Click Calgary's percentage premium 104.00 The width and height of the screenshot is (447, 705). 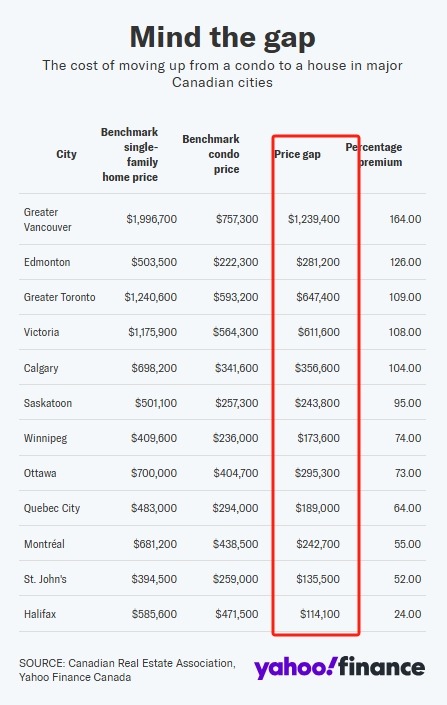[405, 368]
